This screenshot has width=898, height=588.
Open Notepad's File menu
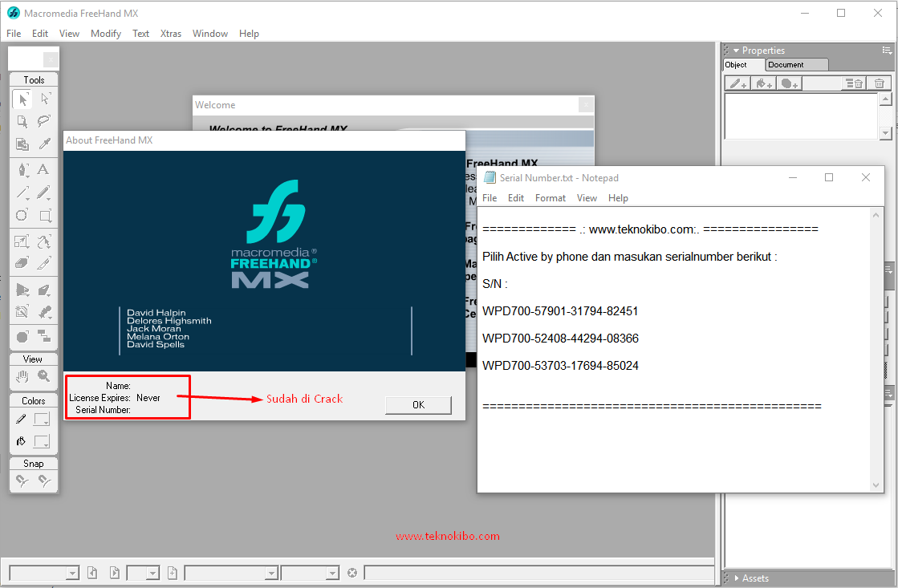tap(490, 198)
